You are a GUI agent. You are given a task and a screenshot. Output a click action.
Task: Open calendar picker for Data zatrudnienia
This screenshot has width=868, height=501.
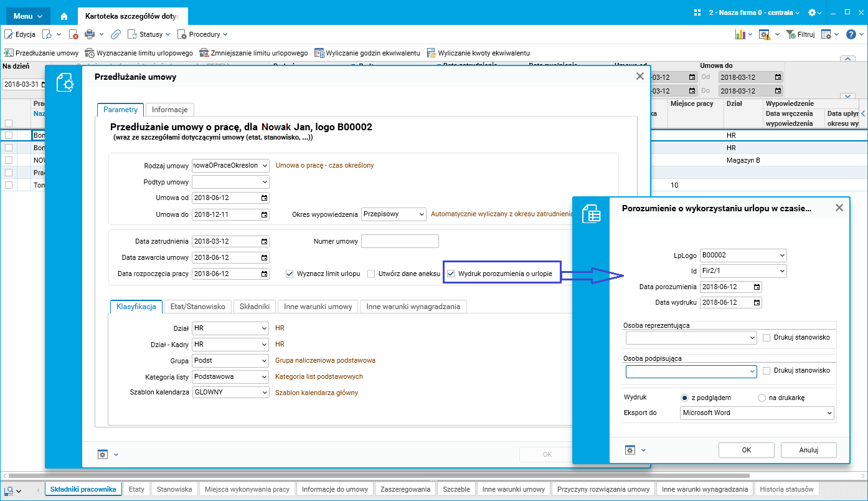pyautogui.click(x=264, y=241)
